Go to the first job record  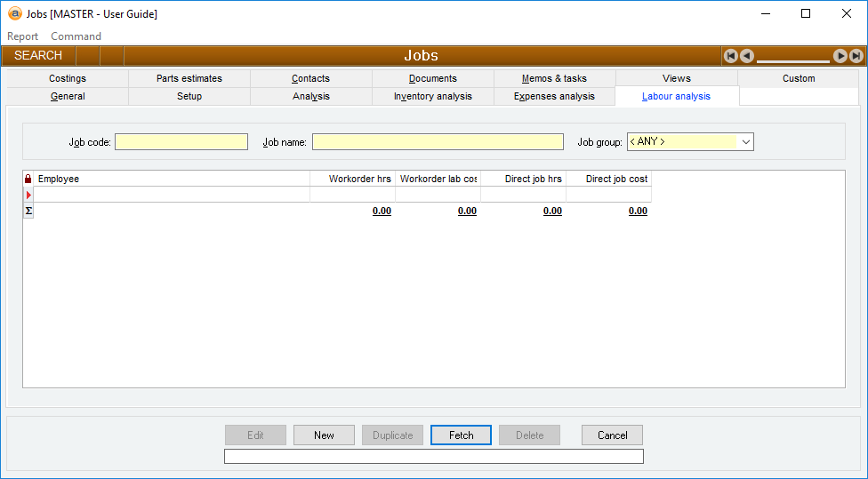pyautogui.click(x=731, y=56)
